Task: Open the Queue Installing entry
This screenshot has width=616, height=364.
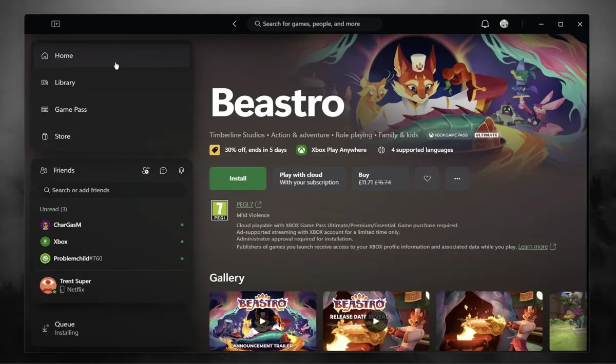Action: point(112,329)
